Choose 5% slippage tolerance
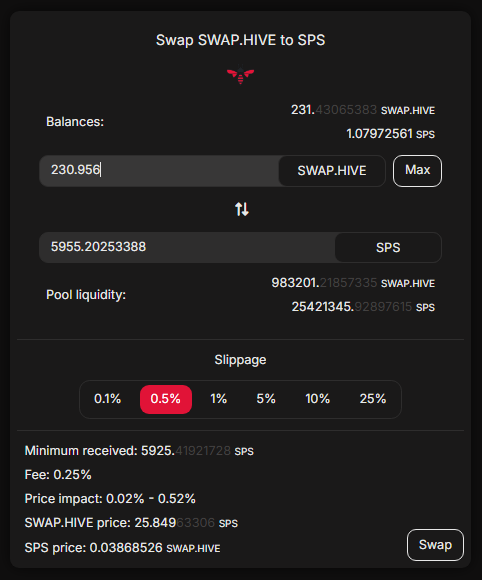 click(x=266, y=399)
